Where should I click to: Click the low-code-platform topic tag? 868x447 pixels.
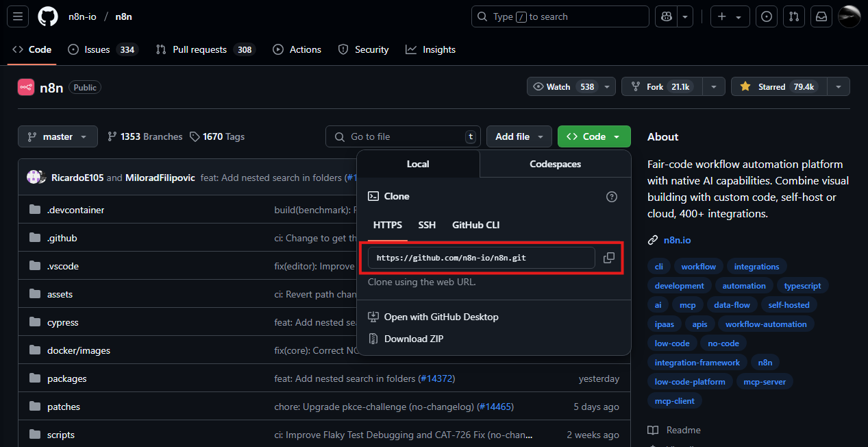coord(690,382)
